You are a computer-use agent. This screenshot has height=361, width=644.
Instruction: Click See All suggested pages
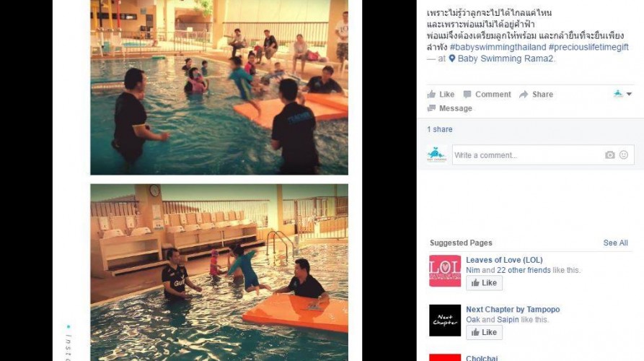point(615,243)
